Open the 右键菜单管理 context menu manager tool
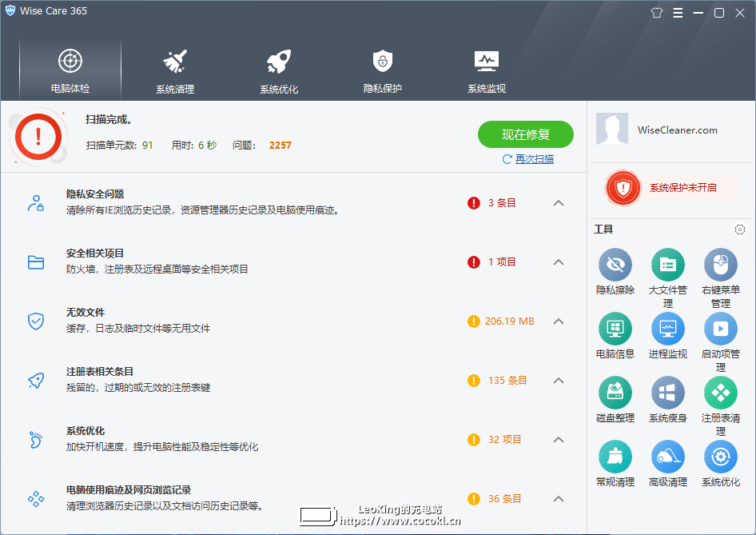Viewport: 756px width, 535px height. 720,265
